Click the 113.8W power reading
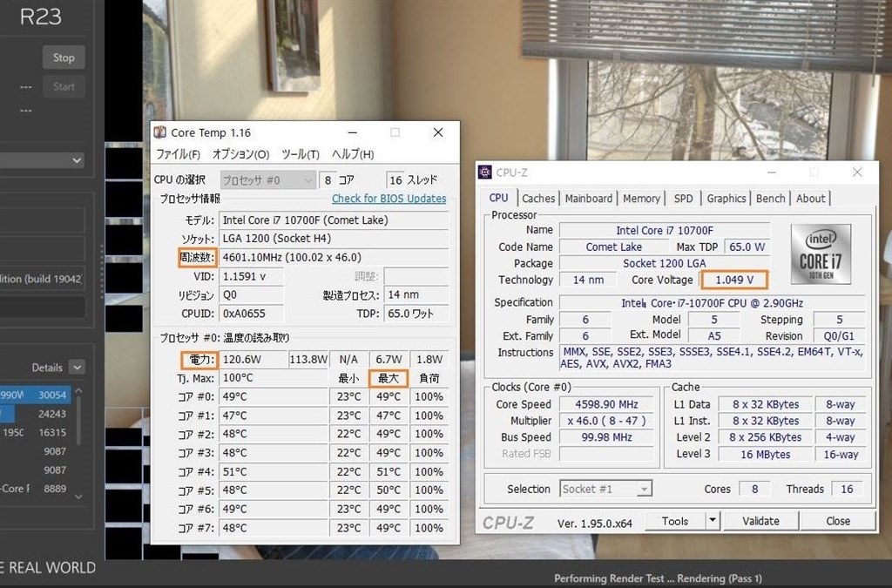This screenshot has height=588, width=892. [x=308, y=360]
